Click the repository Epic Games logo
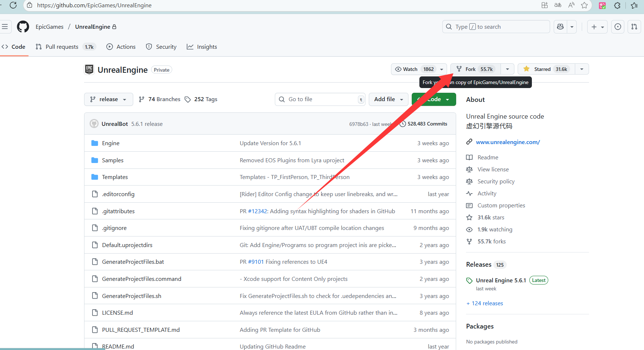The image size is (644, 350). (89, 69)
